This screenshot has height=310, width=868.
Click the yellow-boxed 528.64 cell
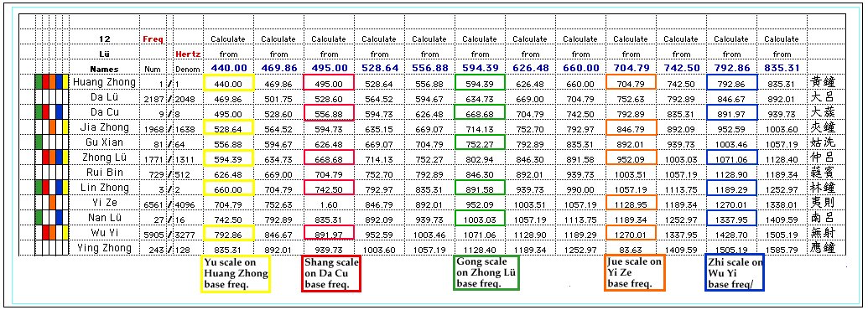pos(229,128)
